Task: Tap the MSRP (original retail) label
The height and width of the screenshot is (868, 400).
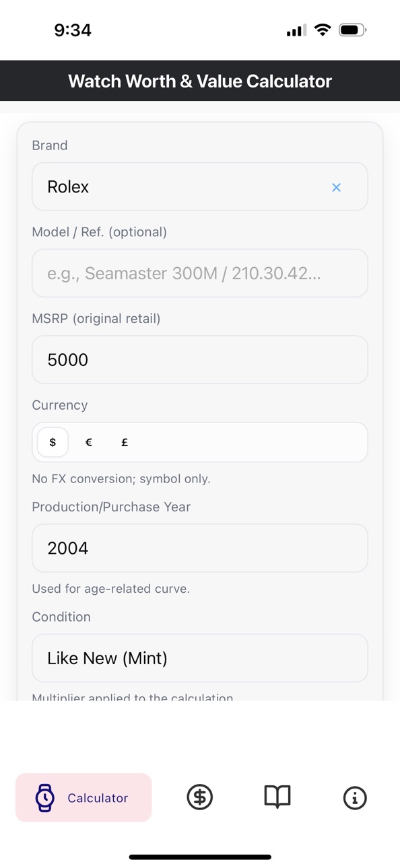Action: [96, 318]
